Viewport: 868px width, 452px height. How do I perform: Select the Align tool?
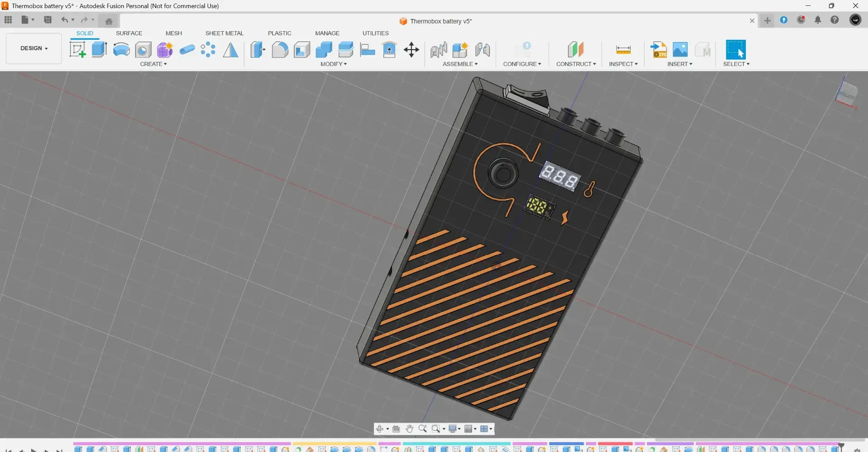[x=368, y=50]
